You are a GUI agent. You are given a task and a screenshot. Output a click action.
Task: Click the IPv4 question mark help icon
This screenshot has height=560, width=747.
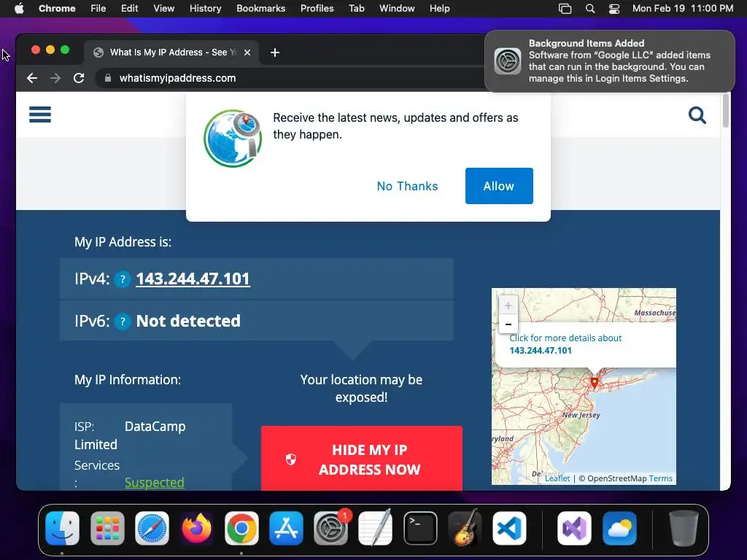point(123,279)
